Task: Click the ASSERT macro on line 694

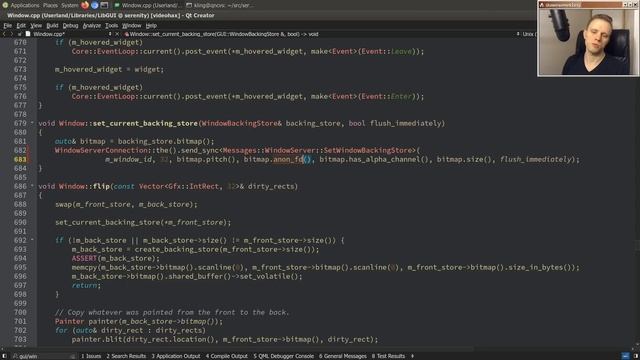Action: click(x=84, y=258)
